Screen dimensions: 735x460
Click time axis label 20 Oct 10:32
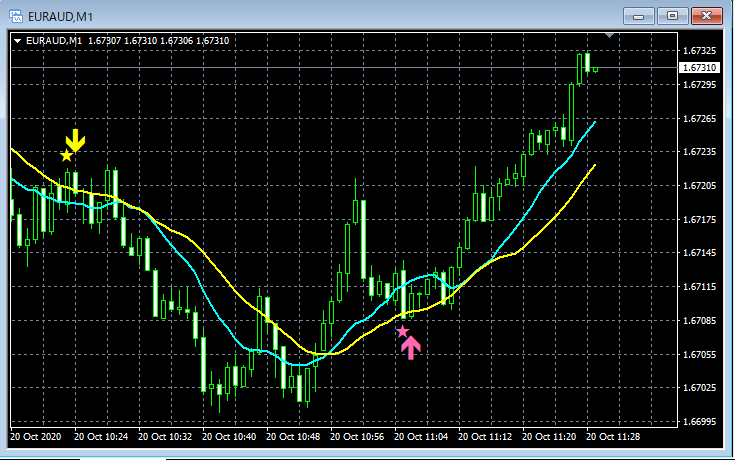165,437
